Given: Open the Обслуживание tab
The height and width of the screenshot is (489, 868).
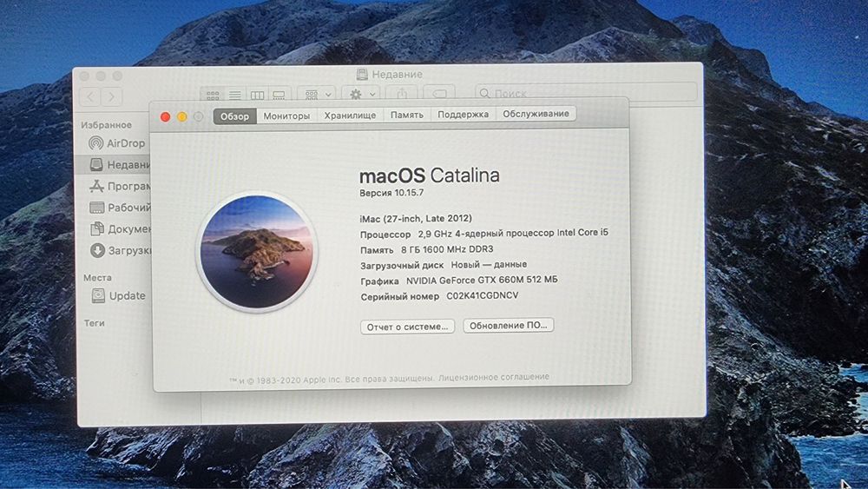Looking at the screenshot, I should coord(536,114).
